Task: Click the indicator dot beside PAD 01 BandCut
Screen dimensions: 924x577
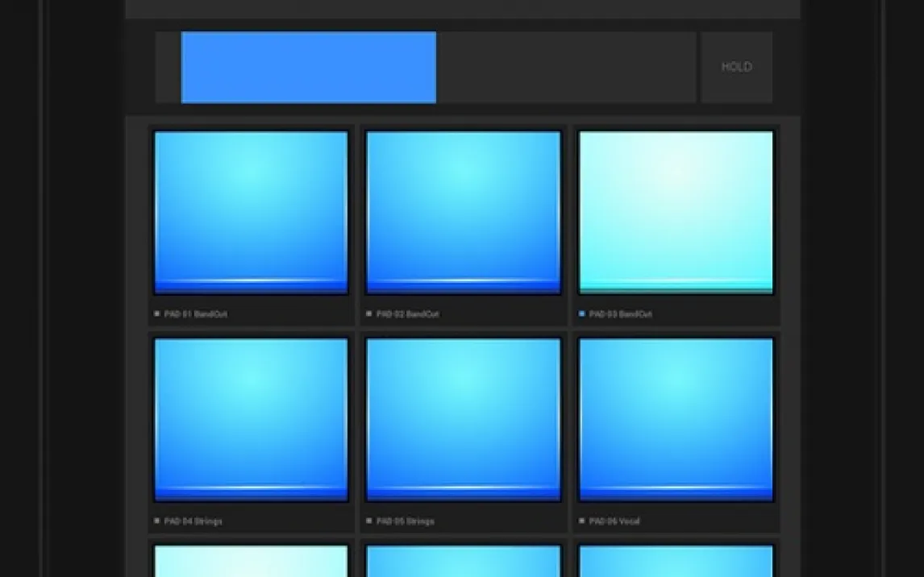Action: point(156,313)
